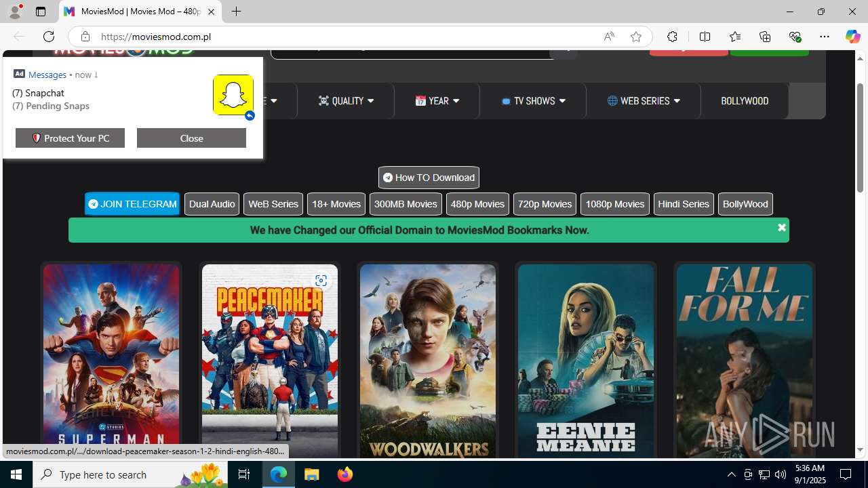Click the Snapchat logo in notification
The width and height of the screenshot is (868, 488).
(233, 95)
